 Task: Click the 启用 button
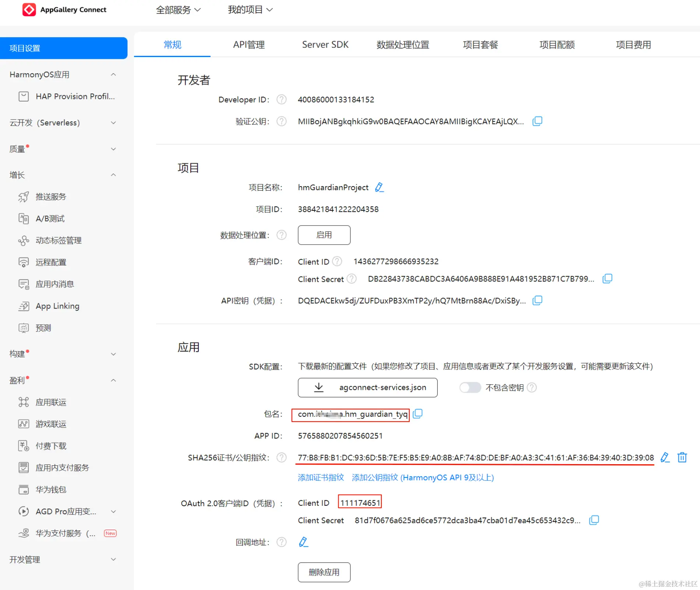click(x=324, y=235)
